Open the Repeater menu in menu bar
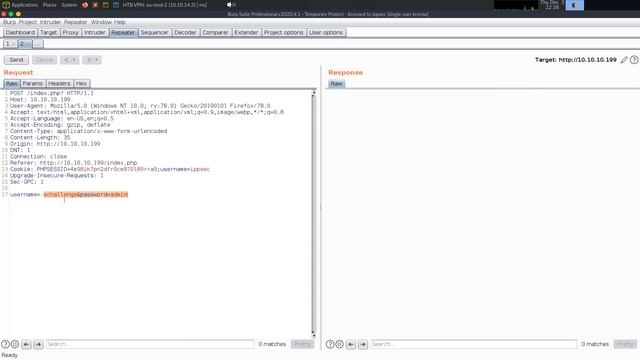Image resolution: width=640 pixels, height=360 pixels. tap(76, 22)
